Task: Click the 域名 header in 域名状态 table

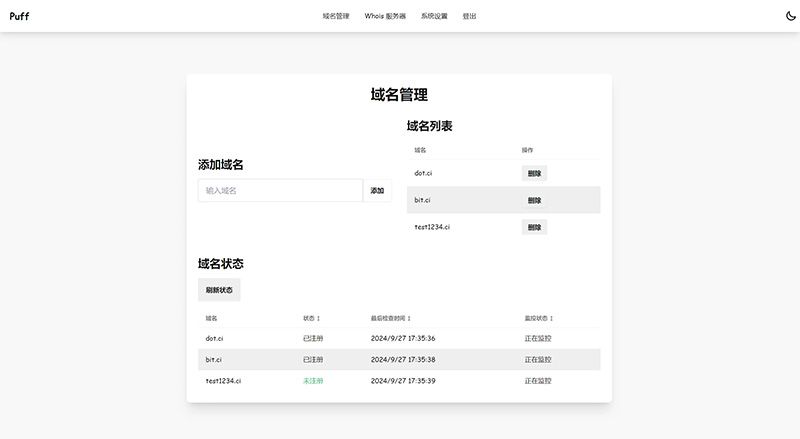Action: pyautogui.click(x=211, y=318)
